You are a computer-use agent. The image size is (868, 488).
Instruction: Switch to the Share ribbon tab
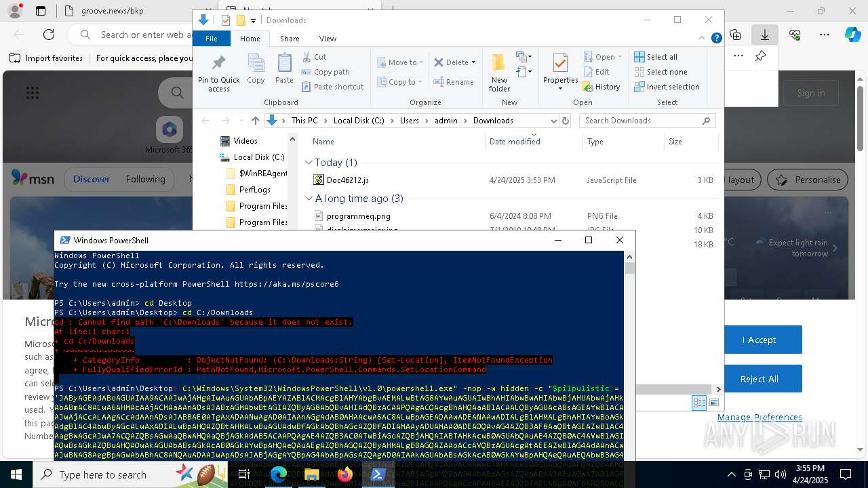click(x=290, y=39)
